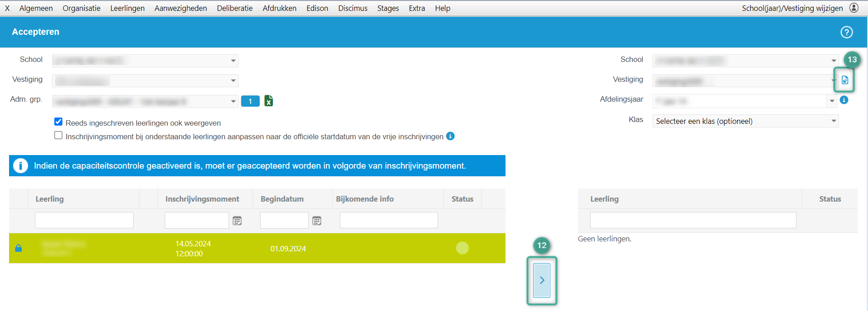The image size is (868, 311).
Task: Enable Inschrijvingsmoment aanpassen checkbox
Action: pyautogui.click(x=58, y=135)
